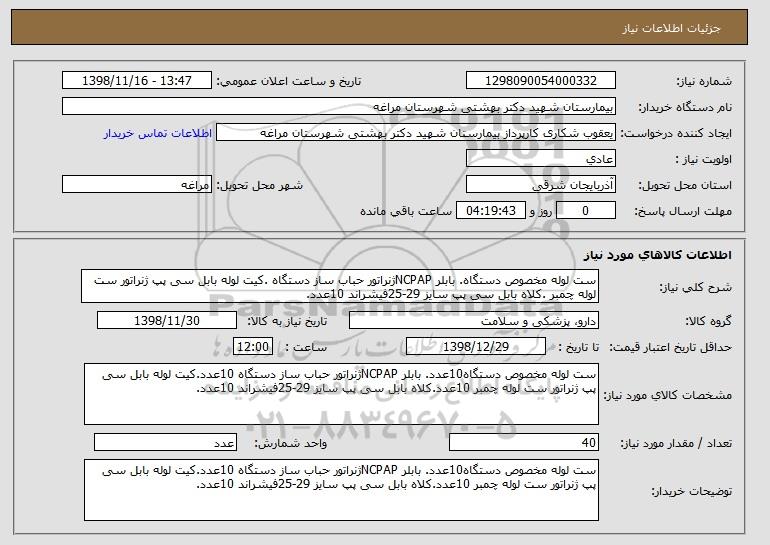
Task: Click the ساعت field showing 12:00
Action: click(253, 347)
